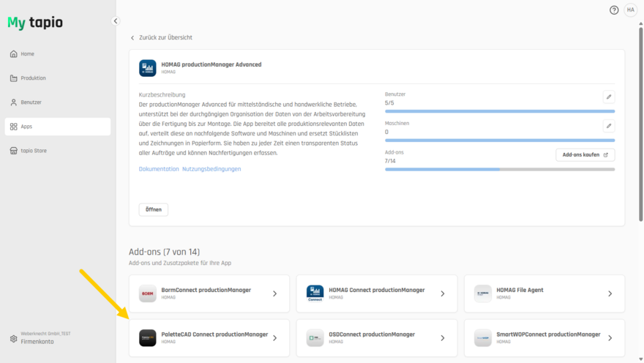Click the HOMAG productionManager Advanced app icon
The height and width of the screenshot is (363, 644).
pyautogui.click(x=147, y=68)
